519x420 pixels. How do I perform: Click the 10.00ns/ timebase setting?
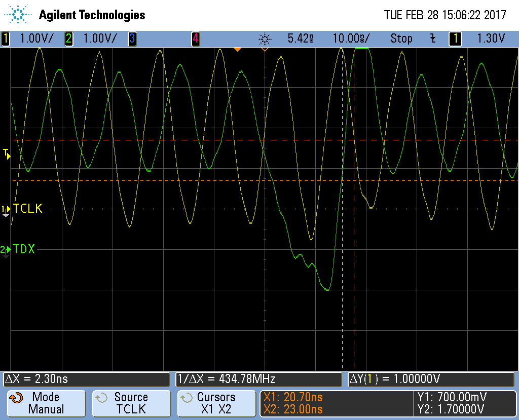[x=351, y=39]
